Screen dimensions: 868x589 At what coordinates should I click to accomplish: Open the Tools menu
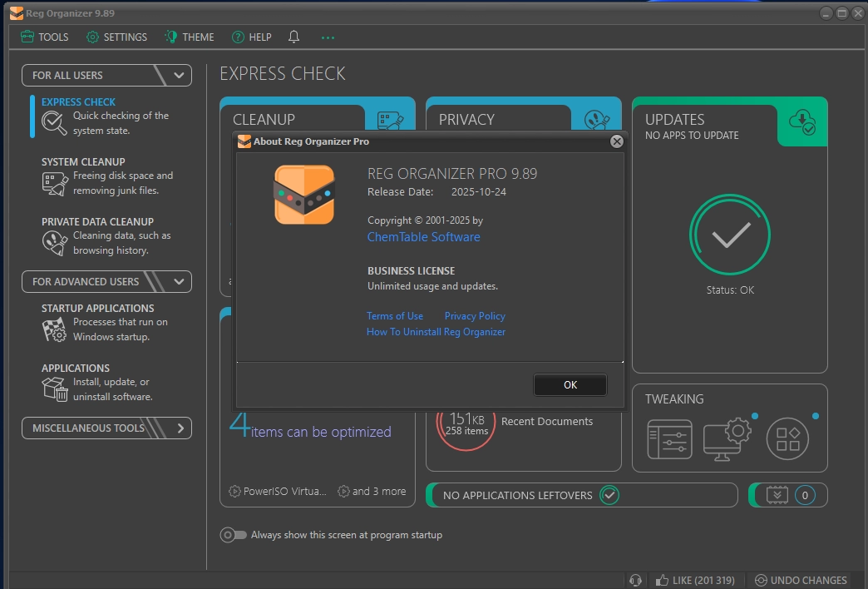[44, 37]
